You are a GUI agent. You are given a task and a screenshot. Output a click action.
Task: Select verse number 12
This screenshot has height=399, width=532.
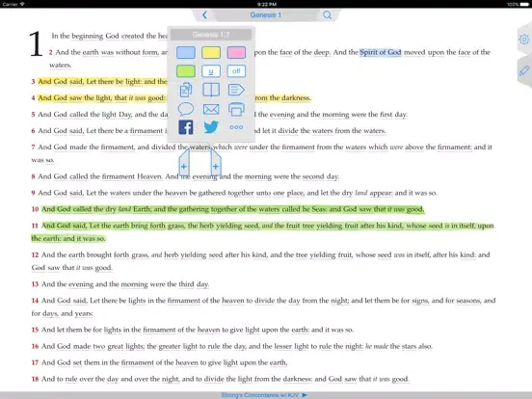click(x=35, y=254)
